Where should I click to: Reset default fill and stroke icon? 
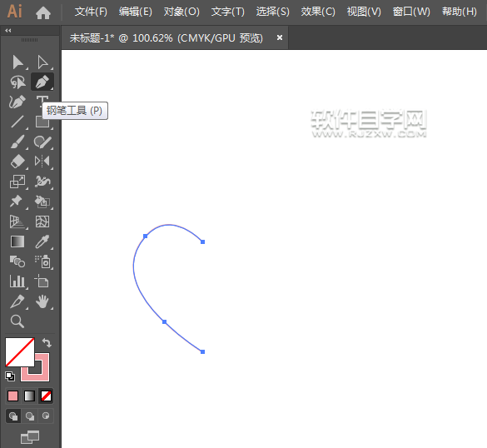[x=10, y=376]
